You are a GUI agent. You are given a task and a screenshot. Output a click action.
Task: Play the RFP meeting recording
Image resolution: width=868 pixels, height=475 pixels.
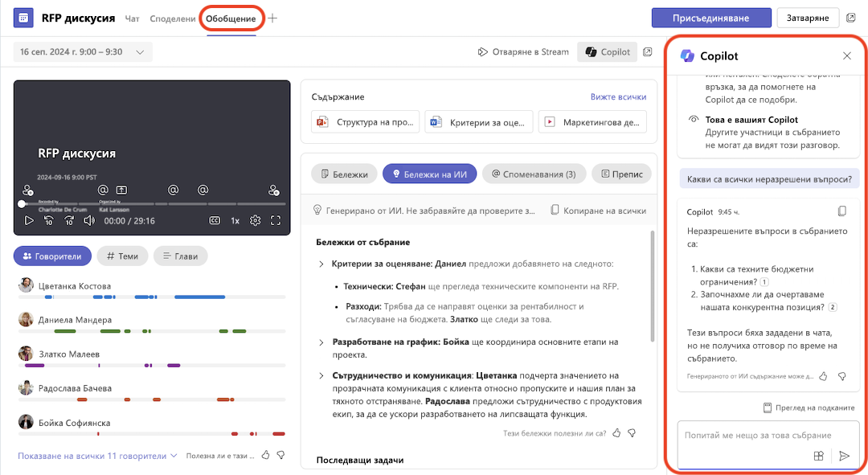click(29, 220)
